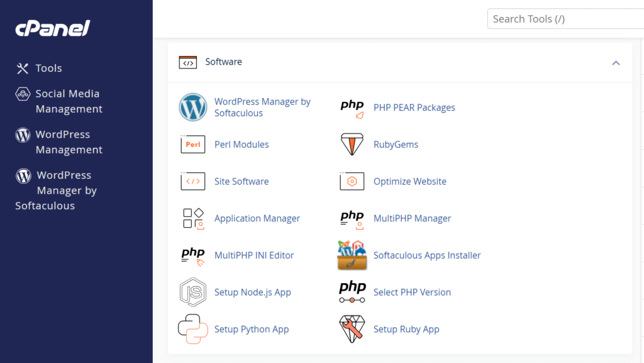Image resolution: width=644 pixels, height=363 pixels.
Task: Select the RubyGems funnel icon
Action: click(x=352, y=144)
